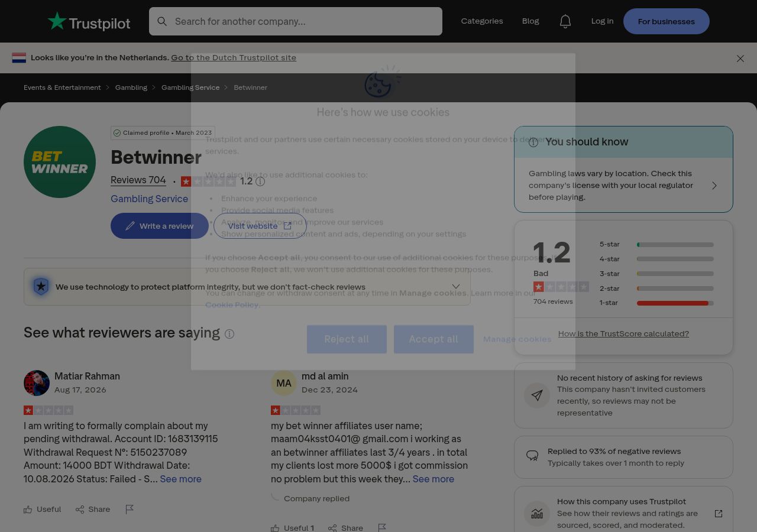Open TrustScore info icon next to 1.2

pos(260,181)
